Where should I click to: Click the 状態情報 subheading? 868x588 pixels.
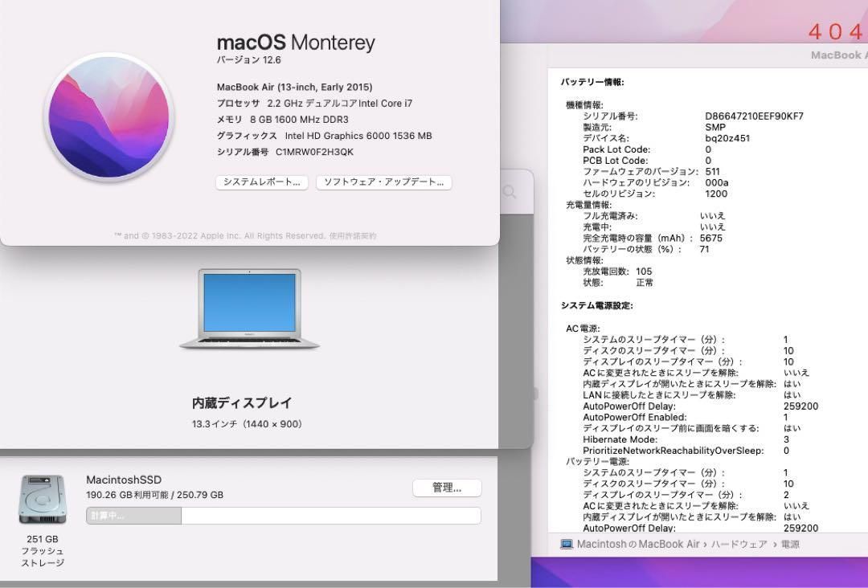tap(584, 260)
